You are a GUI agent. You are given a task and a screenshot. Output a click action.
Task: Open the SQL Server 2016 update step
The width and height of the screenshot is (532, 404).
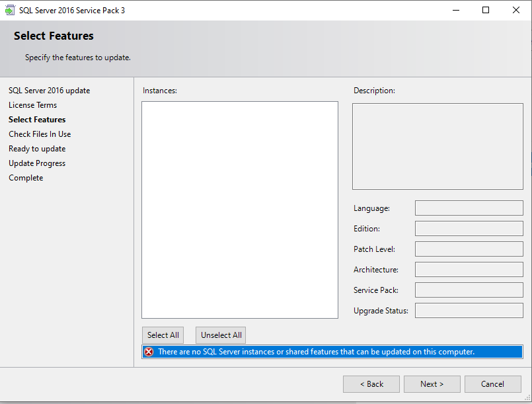click(x=49, y=91)
